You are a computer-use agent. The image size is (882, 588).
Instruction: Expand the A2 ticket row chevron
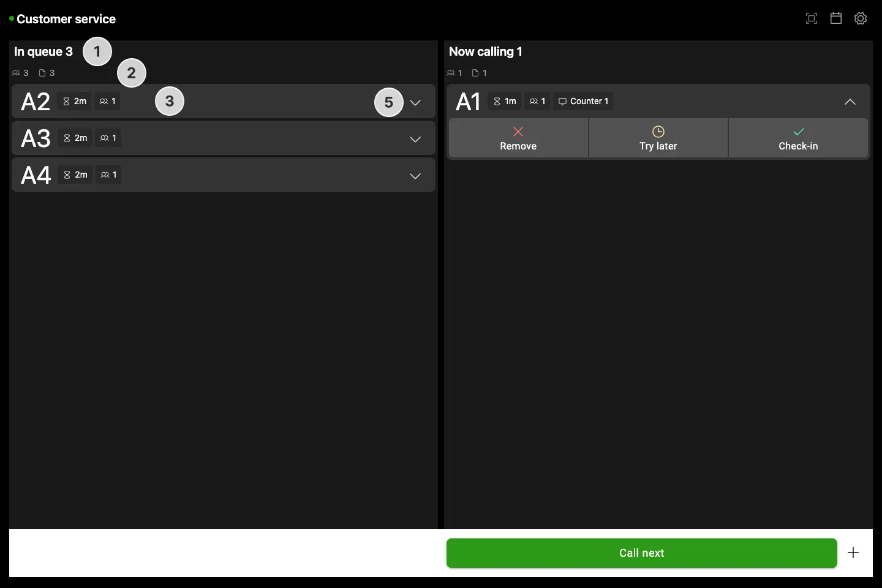[x=415, y=102]
